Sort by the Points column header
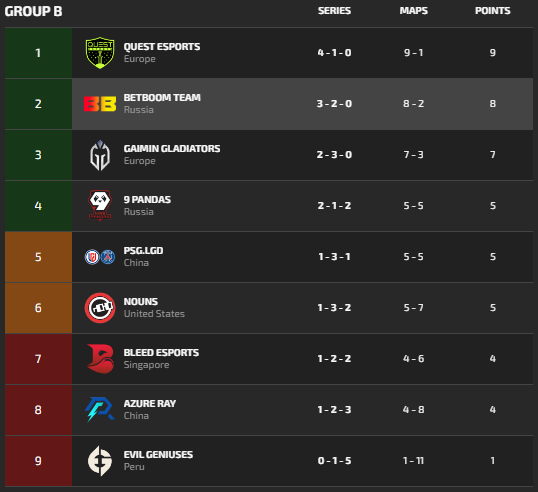 (492, 11)
